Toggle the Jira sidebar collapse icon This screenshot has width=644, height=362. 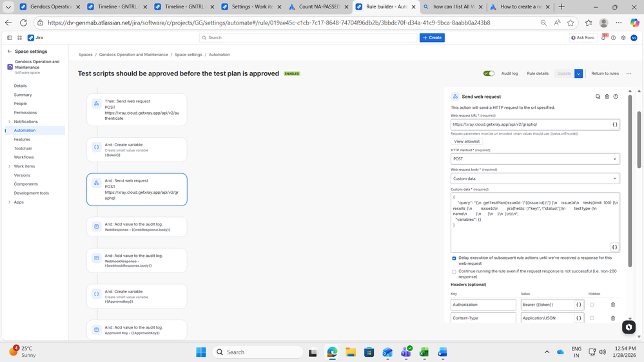pyautogui.click(x=10, y=37)
